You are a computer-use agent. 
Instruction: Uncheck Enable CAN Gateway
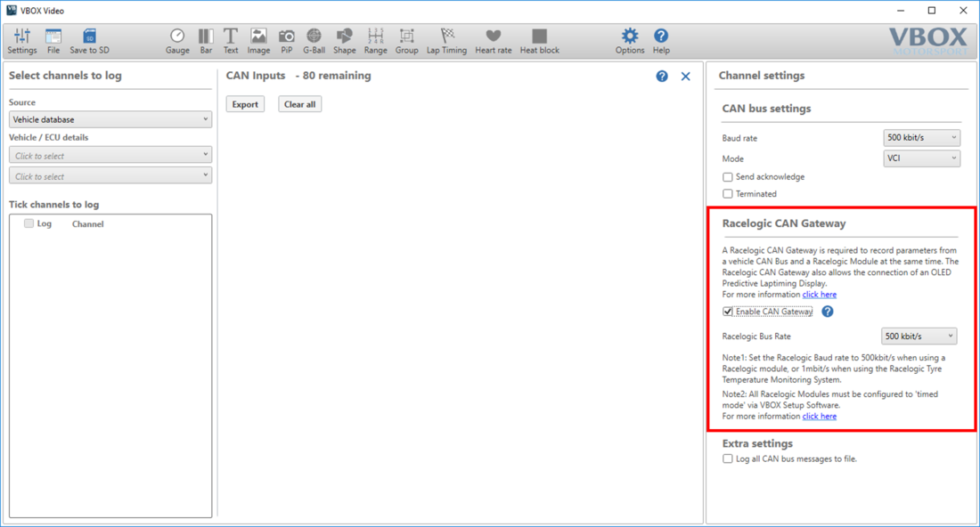pyautogui.click(x=728, y=312)
